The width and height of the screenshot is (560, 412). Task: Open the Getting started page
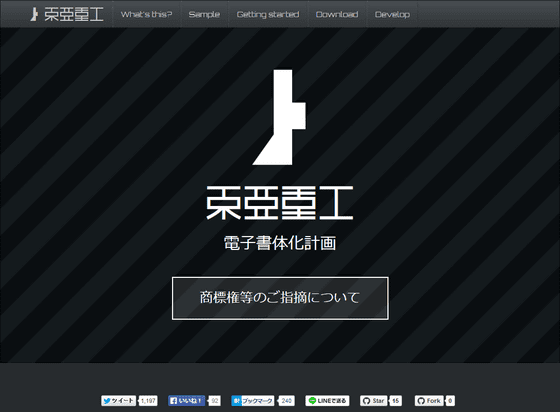pyautogui.click(x=268, y=14)
